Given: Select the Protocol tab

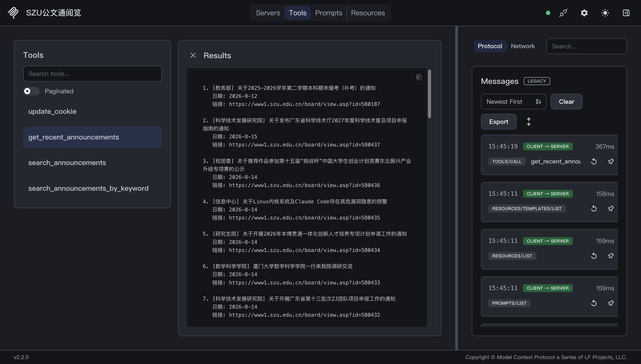Looking at the screenshot, I should [490, 46].
